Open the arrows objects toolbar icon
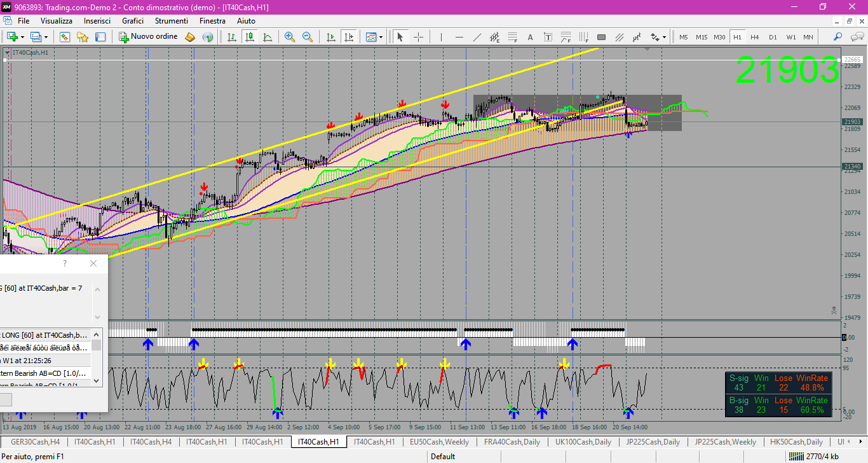This screenshot has height=463, width=868. click(x=654, y=37)
